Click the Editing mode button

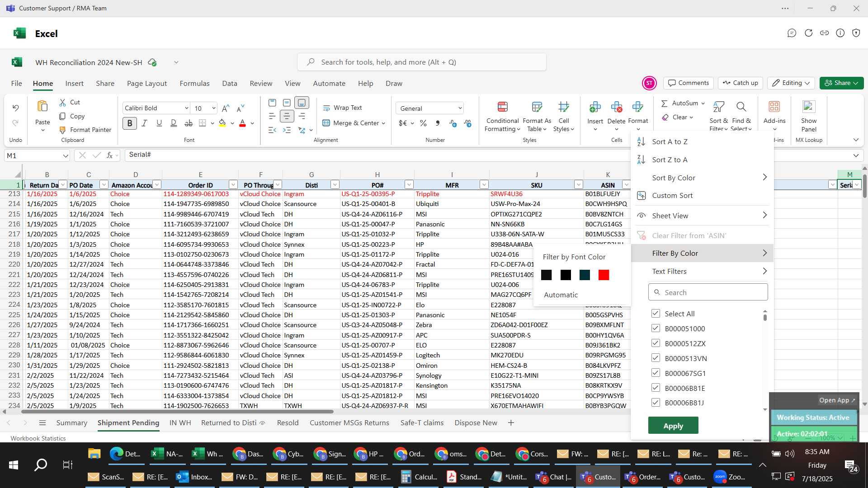[791, 83]
